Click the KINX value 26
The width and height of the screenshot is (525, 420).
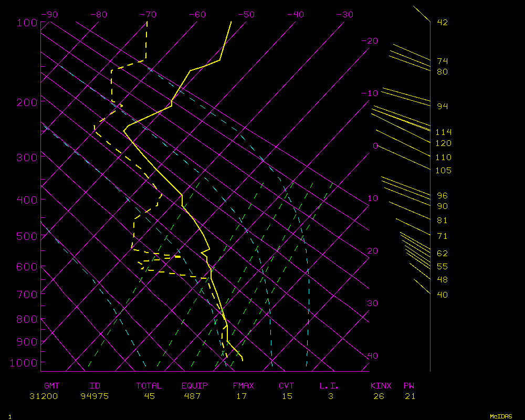click(x=379, y=396)
